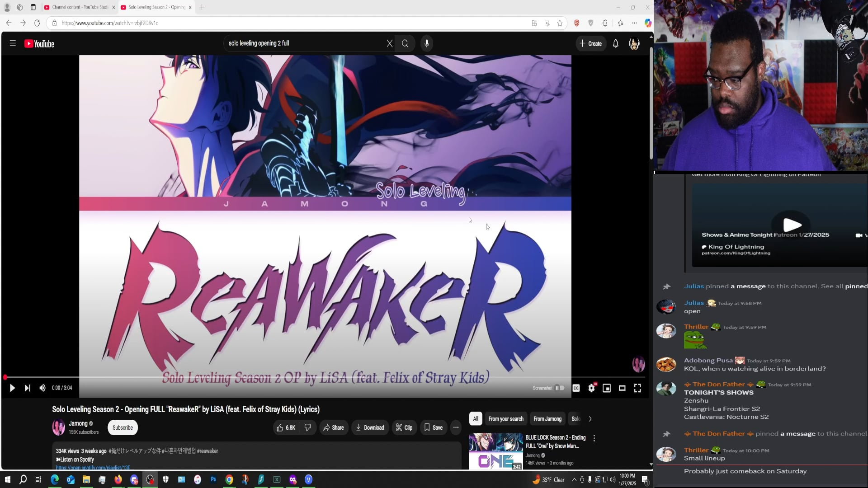Clear the YouTube search query
Viewport: 868px width, 488px height.
(x=390, y=43)
